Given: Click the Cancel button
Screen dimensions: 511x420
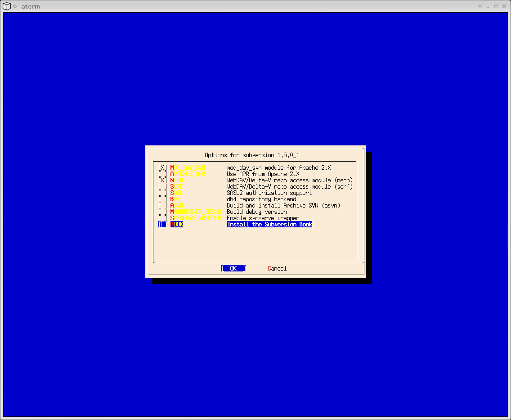Looking at the screenshot, I should coord(277,268).
